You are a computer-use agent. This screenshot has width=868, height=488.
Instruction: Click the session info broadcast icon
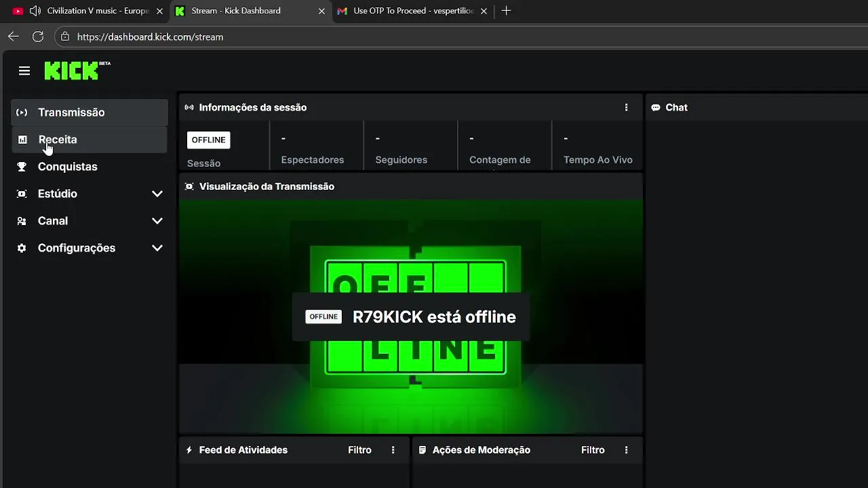pyautogui.click(x=189, y=107)
